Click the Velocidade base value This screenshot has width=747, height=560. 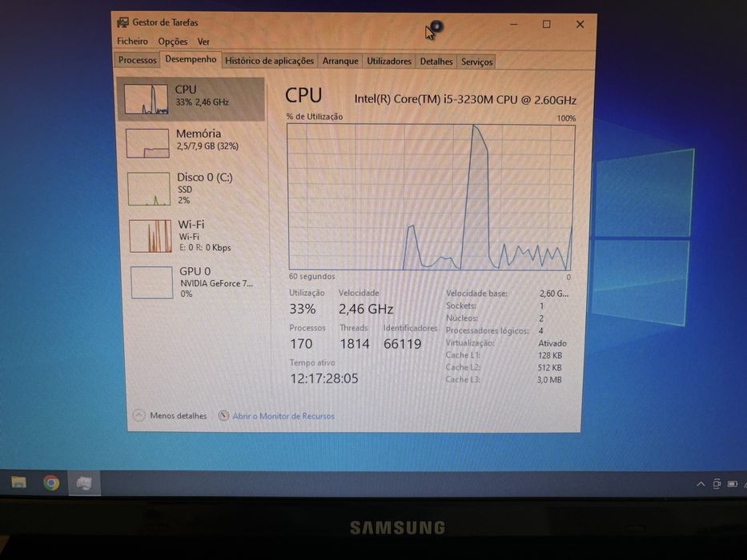click(x=554, y=294)
